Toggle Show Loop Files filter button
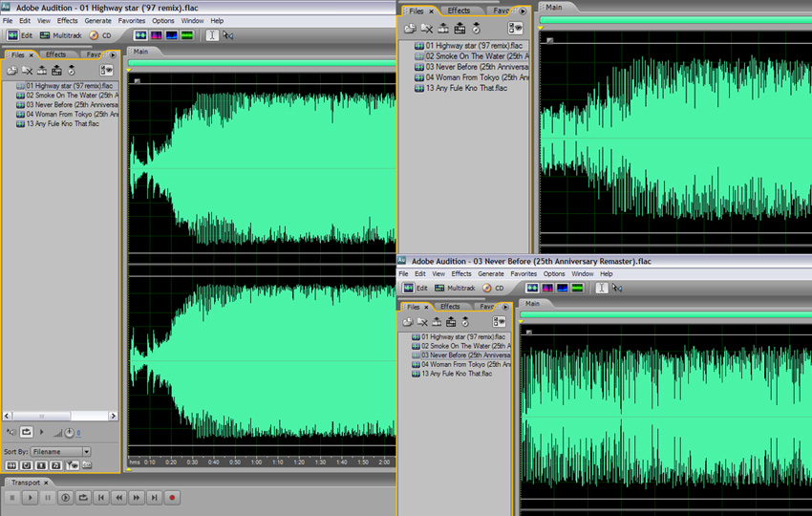Image resolution: width=812 pixels, height=516 pixels. point(27,465)
